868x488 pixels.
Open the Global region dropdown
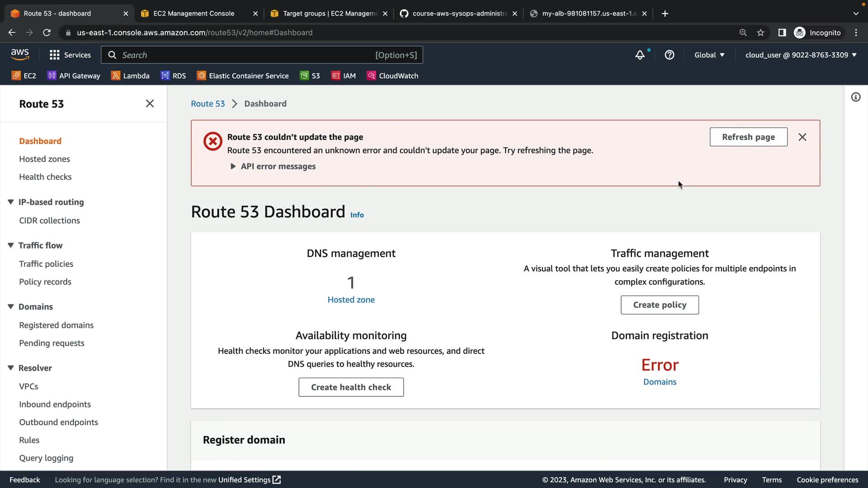[709, 55]
